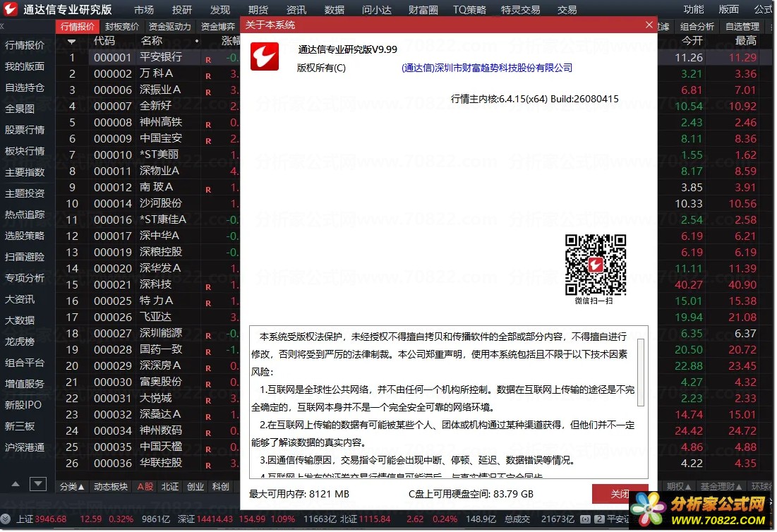Switch to the 资金驱动力 tab
The height and width of the screenshot is (532, 777).
[x=169, y=26]
